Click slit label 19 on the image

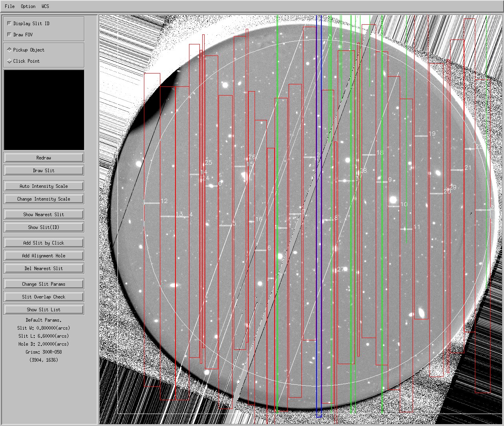point(432,133)
